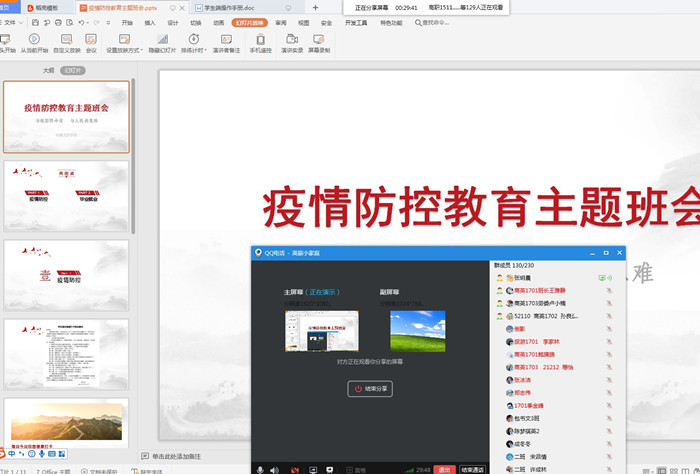Click the red 退出 button
Screen dimensions: 700x474
pos(445,469)
